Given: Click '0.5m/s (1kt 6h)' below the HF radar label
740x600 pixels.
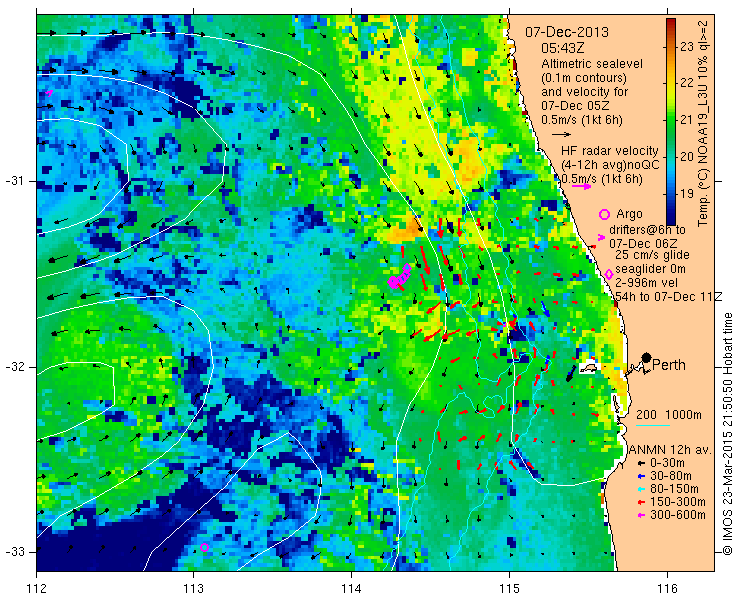Looking at the screenshot, I should coord(602,179).
